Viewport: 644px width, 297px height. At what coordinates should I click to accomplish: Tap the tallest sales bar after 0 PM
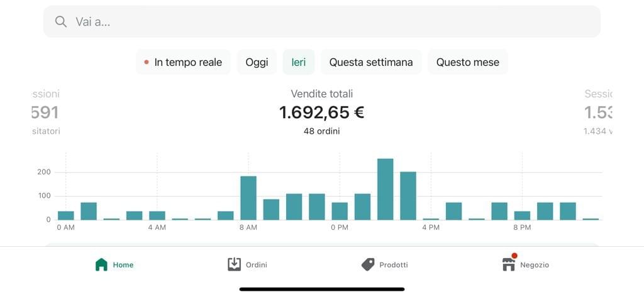tap(386, 189)
